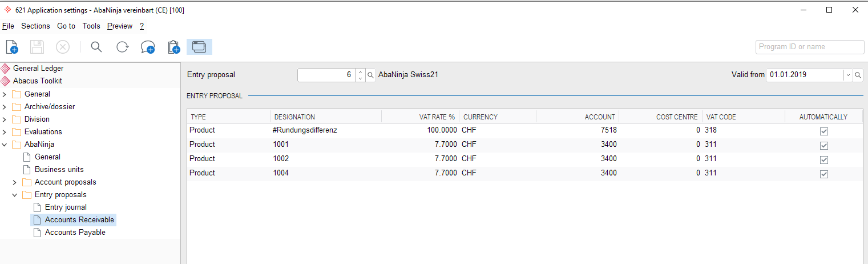Click the lookup magnifier beside Entry proposal number

pyautogui.click(x=370, y=75)
